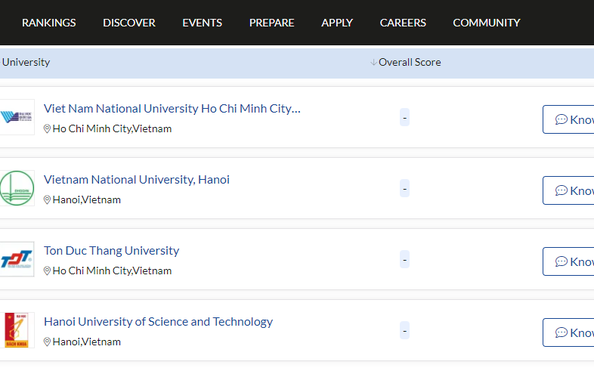The width and height of the screenshot is (594, 371).
Task: Open the RANKINGS menu
Action: pyautogui.click(x=49, y=23)
